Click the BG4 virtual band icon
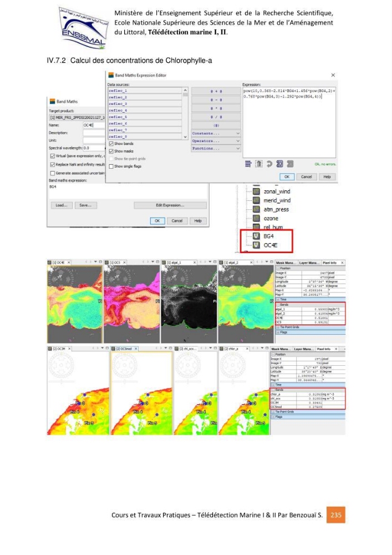 [257, 236]
